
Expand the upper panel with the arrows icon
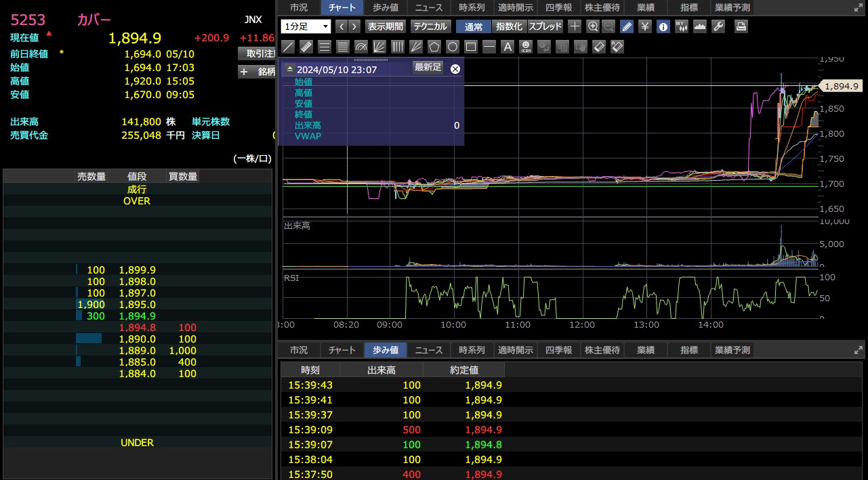coord(859,7)
